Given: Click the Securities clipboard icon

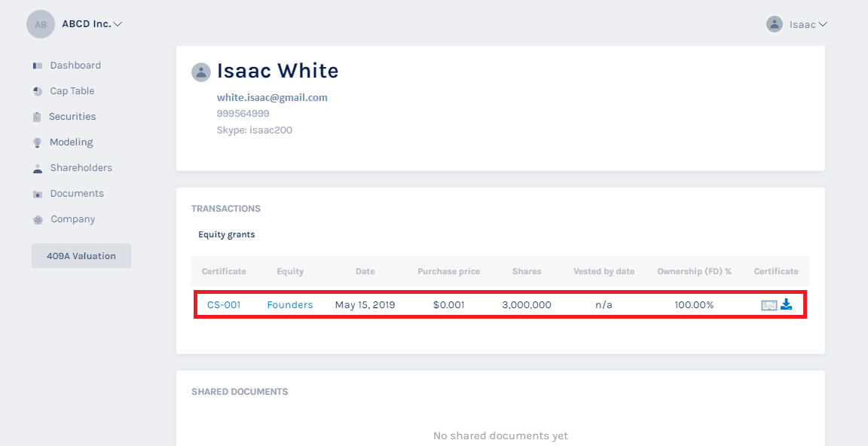Looking at the screenshot, I should pyautogui.click(x=37, y=117).
